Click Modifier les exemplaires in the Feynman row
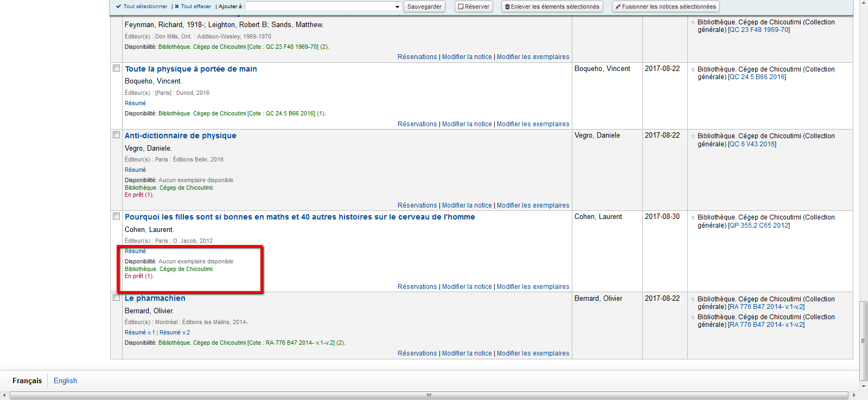 pos(533,57)
